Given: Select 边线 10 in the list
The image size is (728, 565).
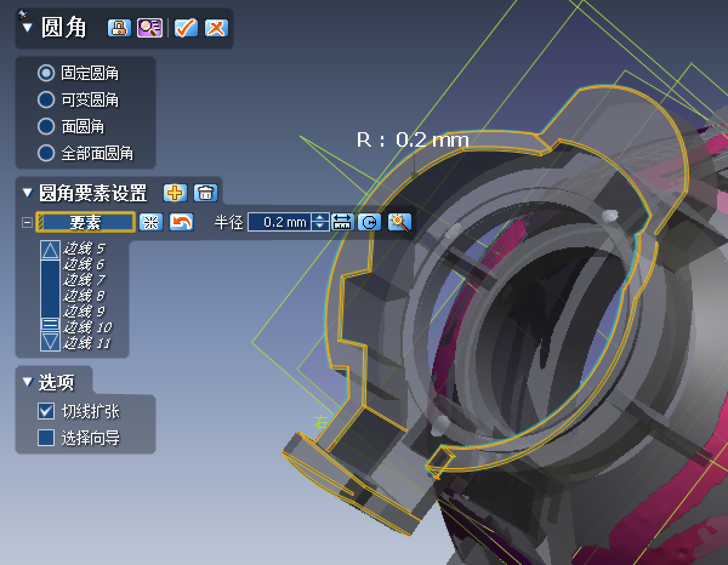Looking at the screenshot, I should (87, 327).
